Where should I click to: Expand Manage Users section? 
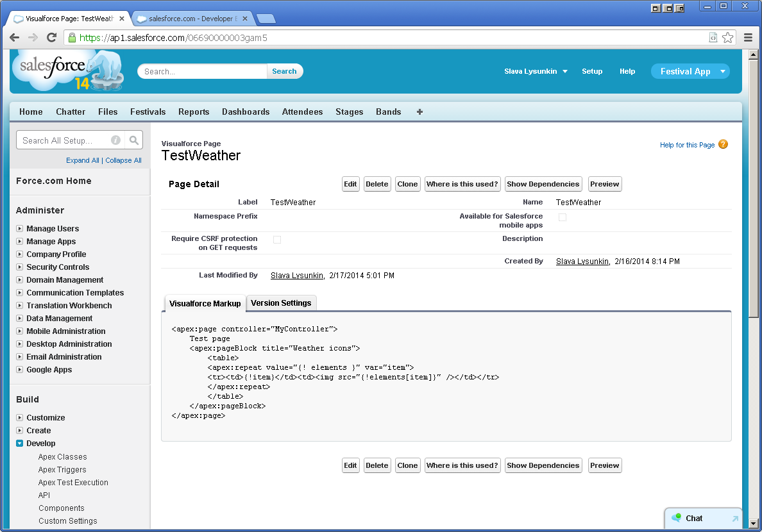coord(19,228)
